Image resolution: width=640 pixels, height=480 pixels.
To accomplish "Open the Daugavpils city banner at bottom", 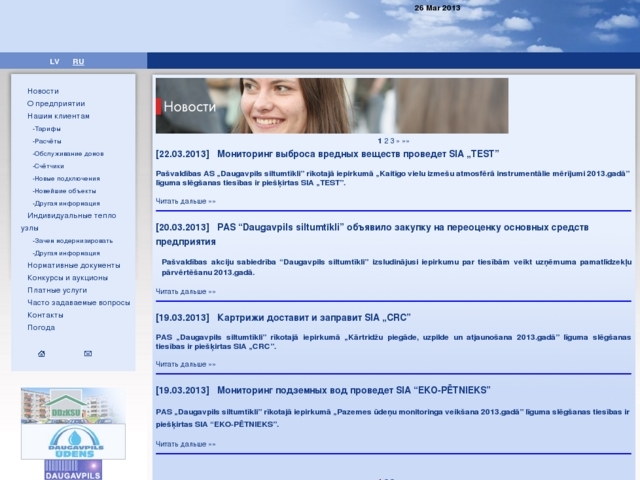I will [x=73, y=470].
